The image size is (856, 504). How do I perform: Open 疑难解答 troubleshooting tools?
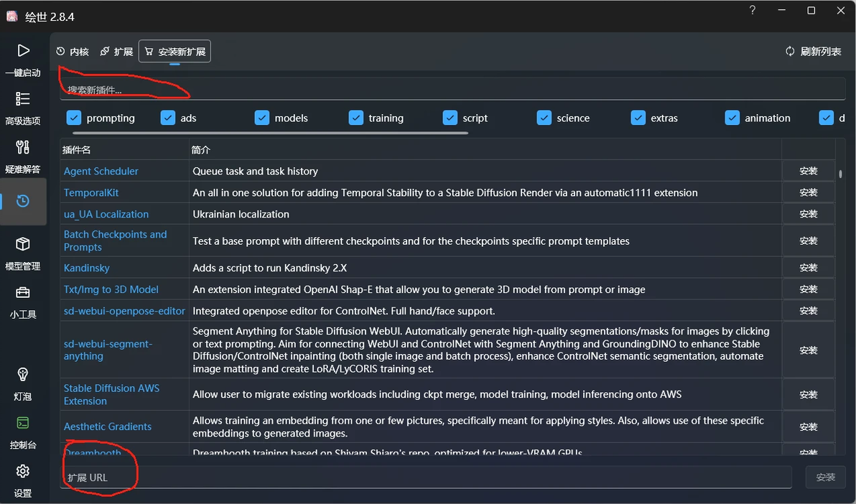(23, 157)
